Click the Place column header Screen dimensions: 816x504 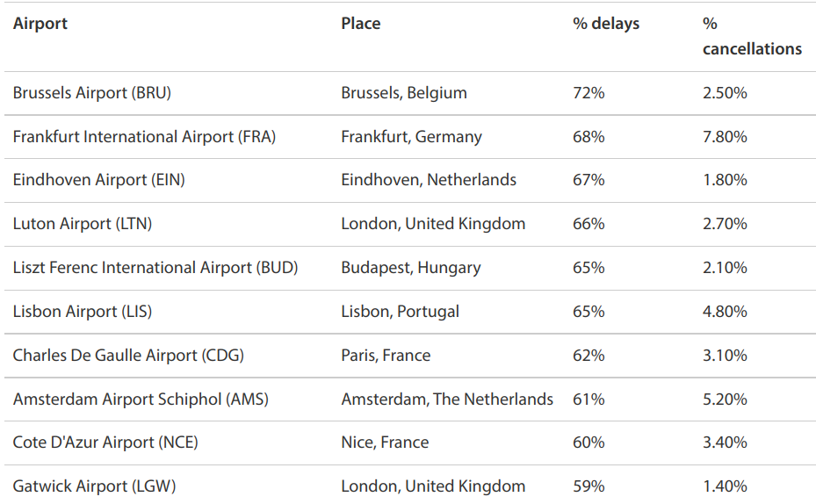point(361,24)
